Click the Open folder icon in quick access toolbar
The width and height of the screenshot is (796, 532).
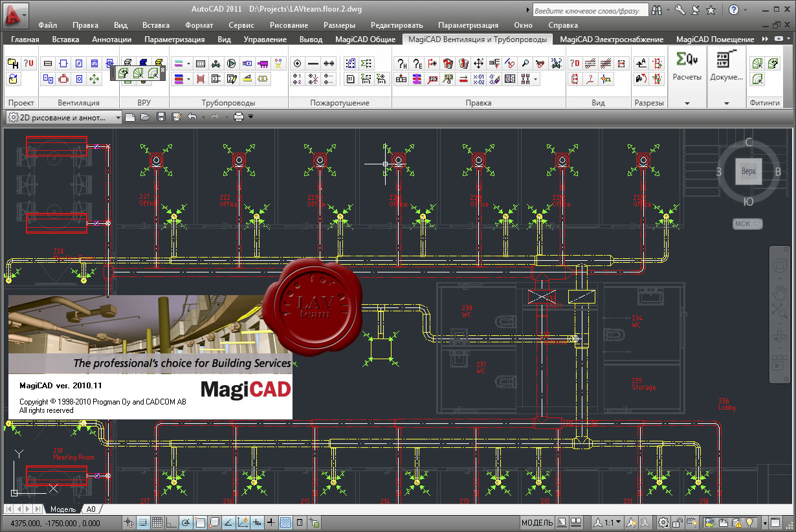tap(145, 117)
